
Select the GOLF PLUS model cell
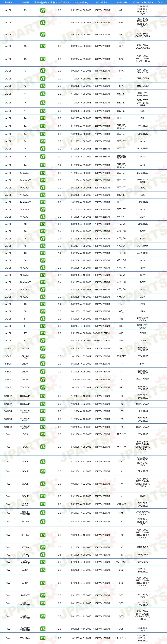coord(25,505)
